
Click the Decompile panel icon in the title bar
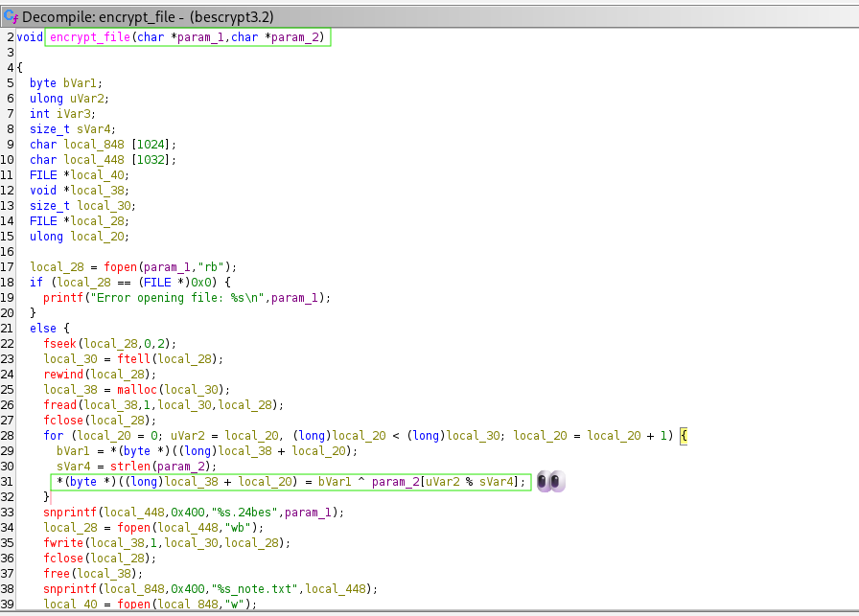point(11,16)
